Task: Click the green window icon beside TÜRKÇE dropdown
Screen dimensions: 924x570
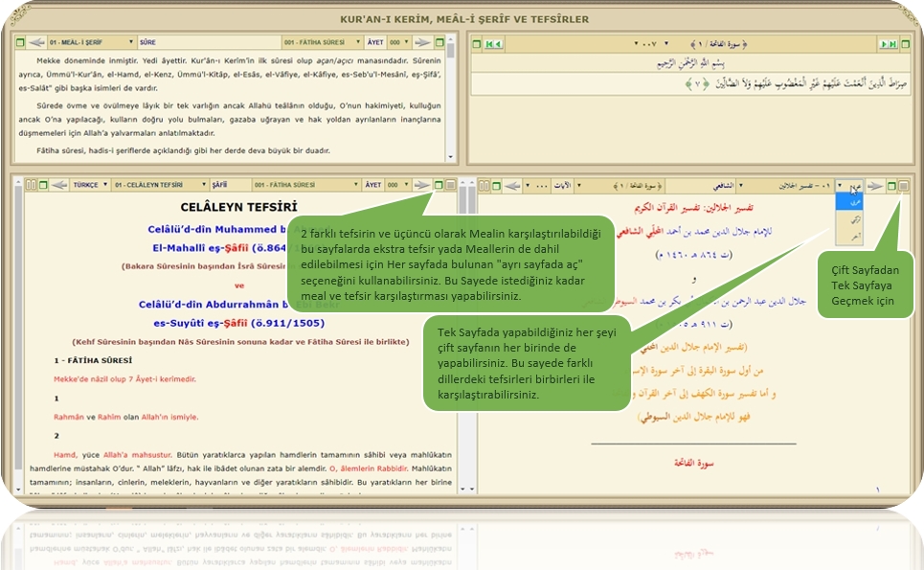Action: coord(43,185)
